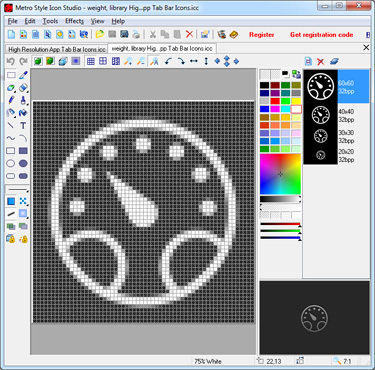The image size is (375, 370).
Task: Open the View menu
Action: 98,21
